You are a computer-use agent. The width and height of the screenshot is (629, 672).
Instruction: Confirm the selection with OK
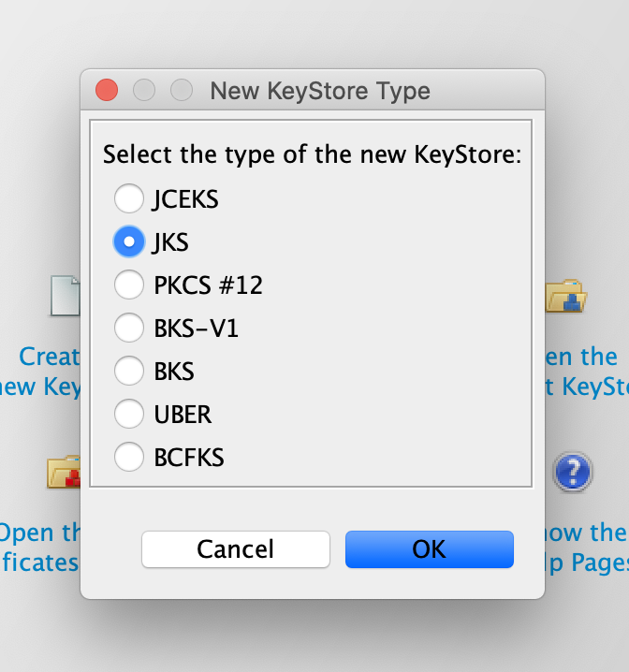pyautogui.click(x=429, y=549)
